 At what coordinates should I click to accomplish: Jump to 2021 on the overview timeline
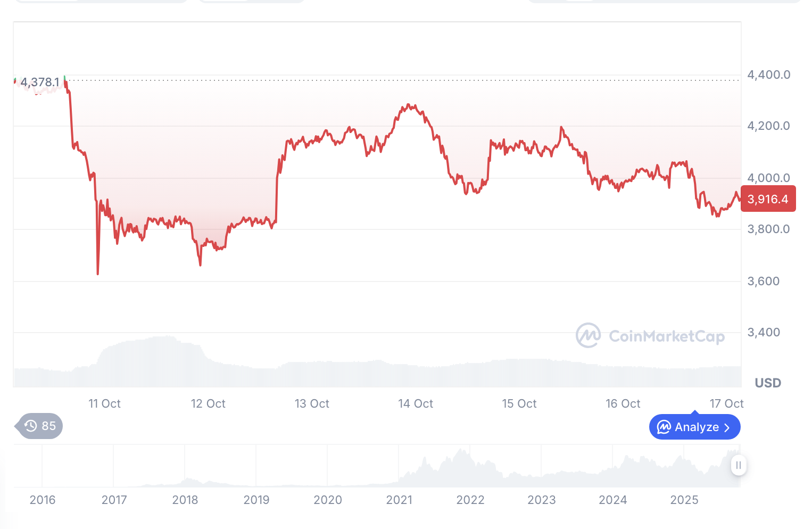(399, 500)
